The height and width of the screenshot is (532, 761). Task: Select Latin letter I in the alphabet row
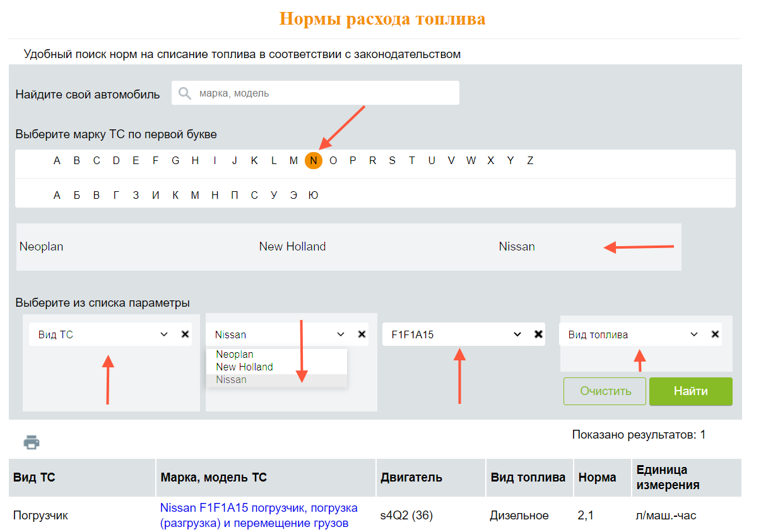215,161
